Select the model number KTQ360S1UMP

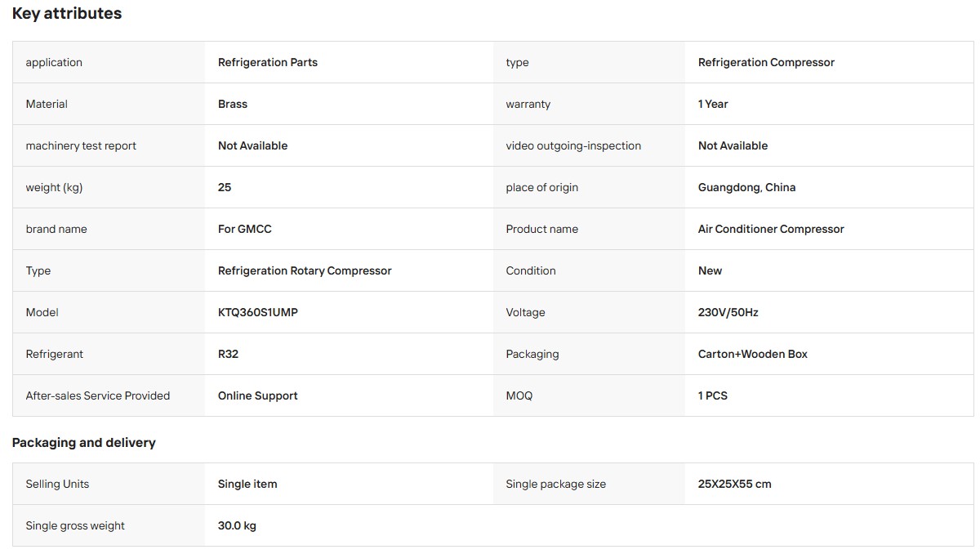258,312
